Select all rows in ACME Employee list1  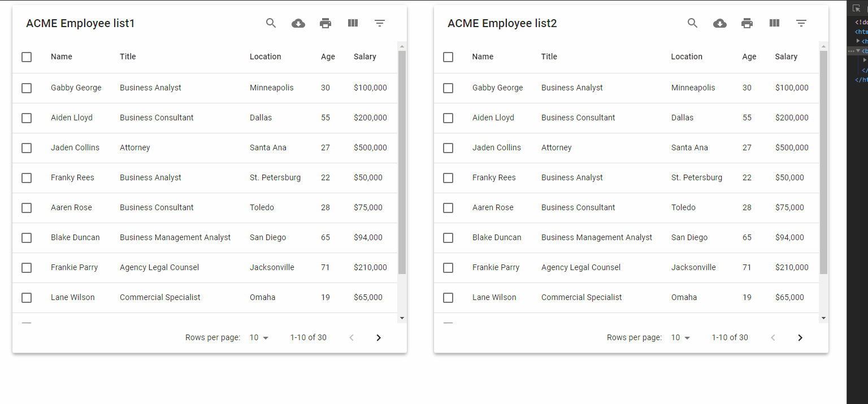pos(27,57)
